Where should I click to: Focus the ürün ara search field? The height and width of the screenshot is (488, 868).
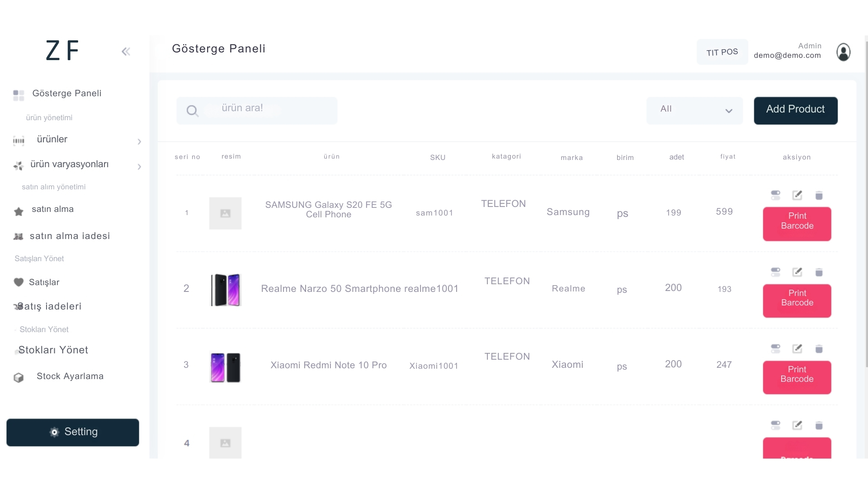[257, 111]
